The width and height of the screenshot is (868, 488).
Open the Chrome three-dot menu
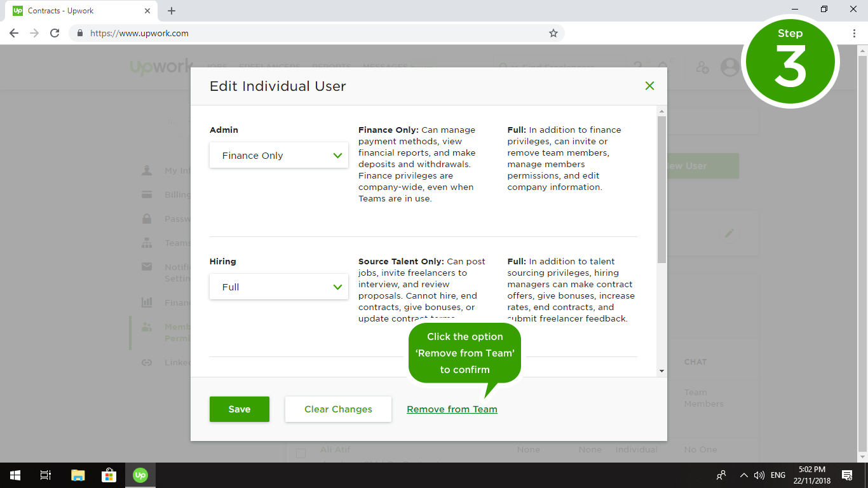click(854, 33)
